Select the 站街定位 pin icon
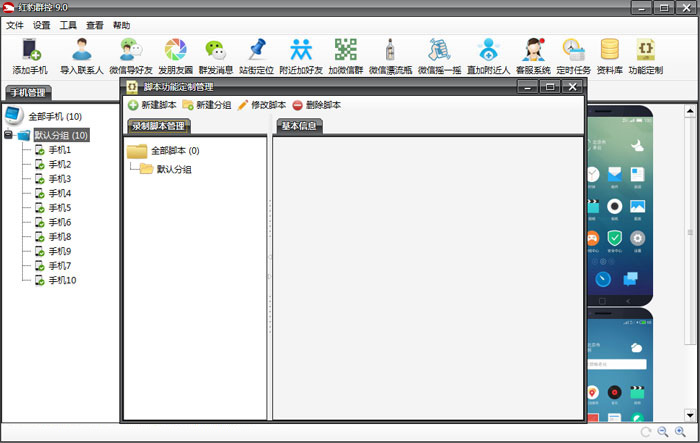This screenshot has width=700, height=443. [256, 56]
